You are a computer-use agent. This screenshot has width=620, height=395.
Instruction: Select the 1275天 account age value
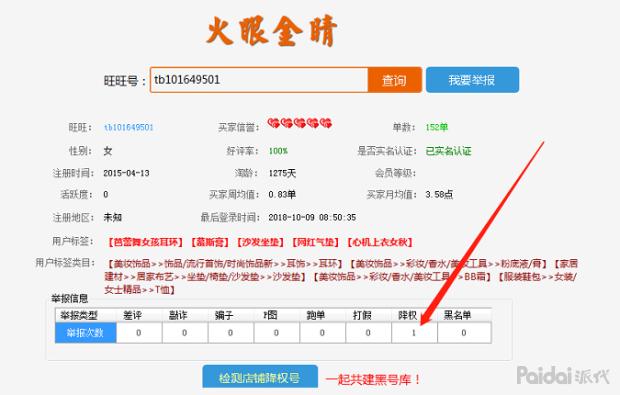(282, 173)
